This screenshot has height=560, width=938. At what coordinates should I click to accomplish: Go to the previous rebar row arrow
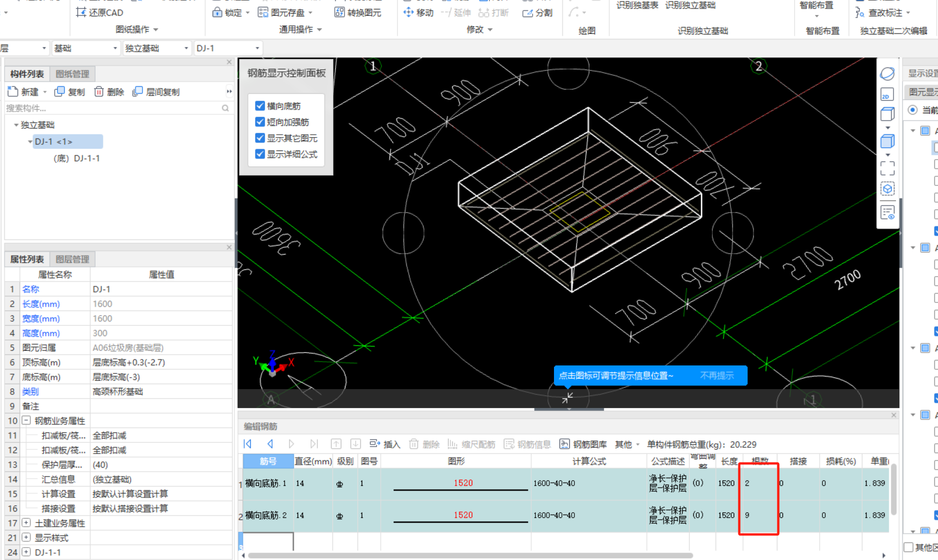[x=270, y=444]
